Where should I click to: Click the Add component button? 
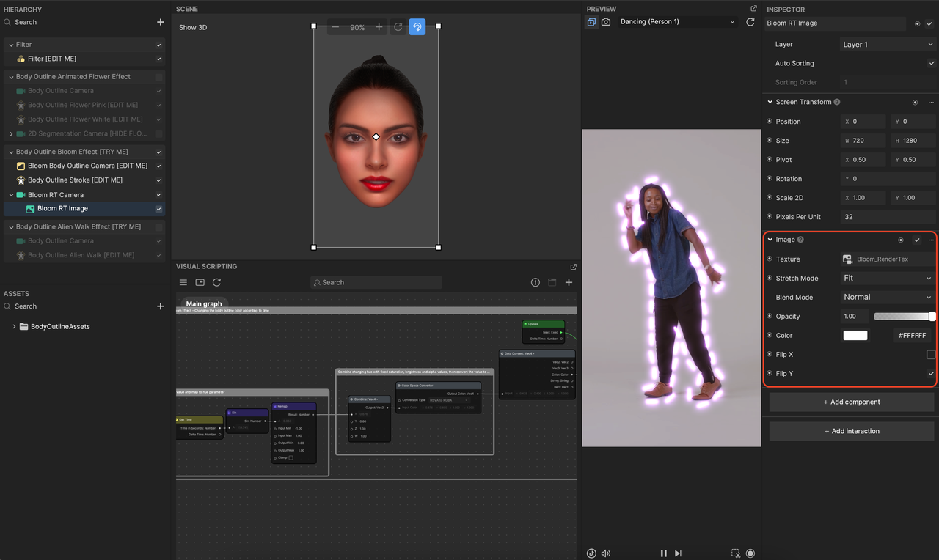coord(852,402)
